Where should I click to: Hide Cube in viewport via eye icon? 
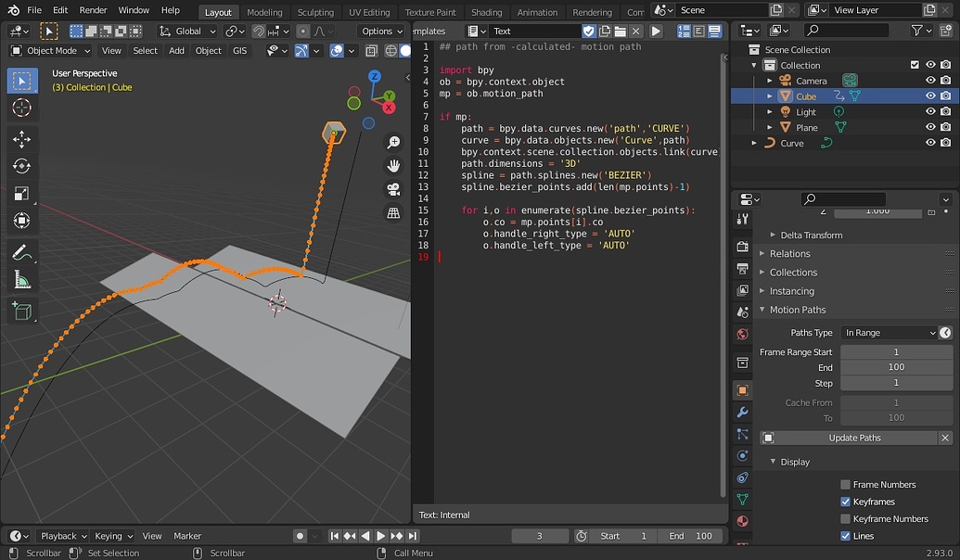coord(930,96)
